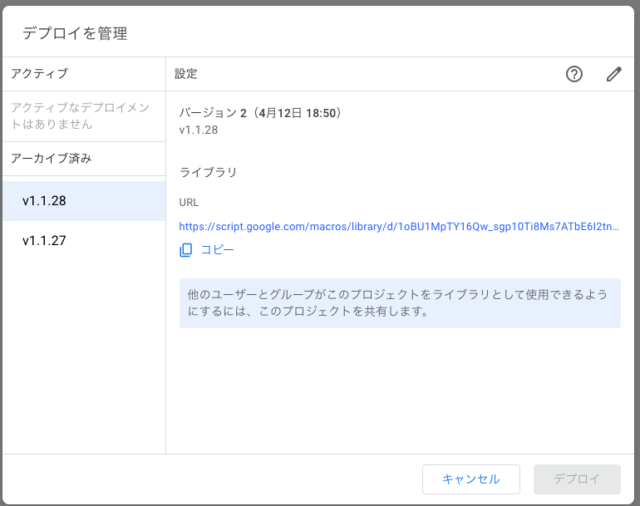Select archived deployment v1.1.27
Screen dimensions: 640x506
(x=84, y=240)
